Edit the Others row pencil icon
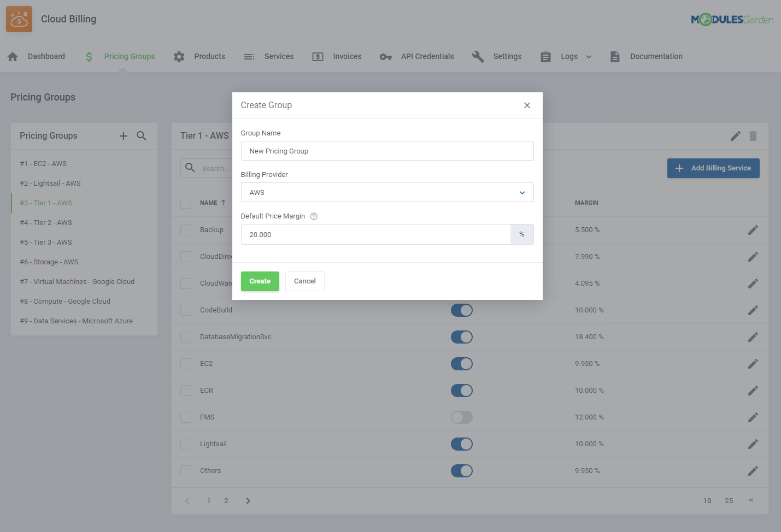Viewport: 781px width, 532px height. coord(753,471)
